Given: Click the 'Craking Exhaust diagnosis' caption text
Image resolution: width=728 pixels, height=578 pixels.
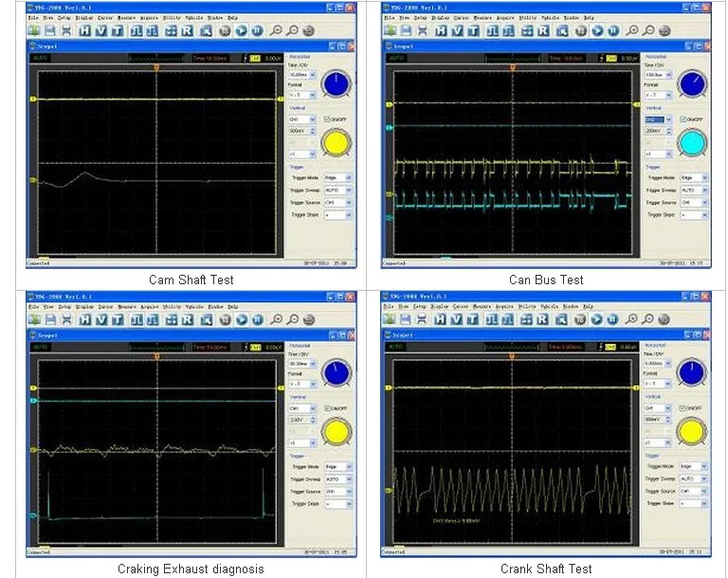Looking at the screenshot, I should (x=191, y=569).
